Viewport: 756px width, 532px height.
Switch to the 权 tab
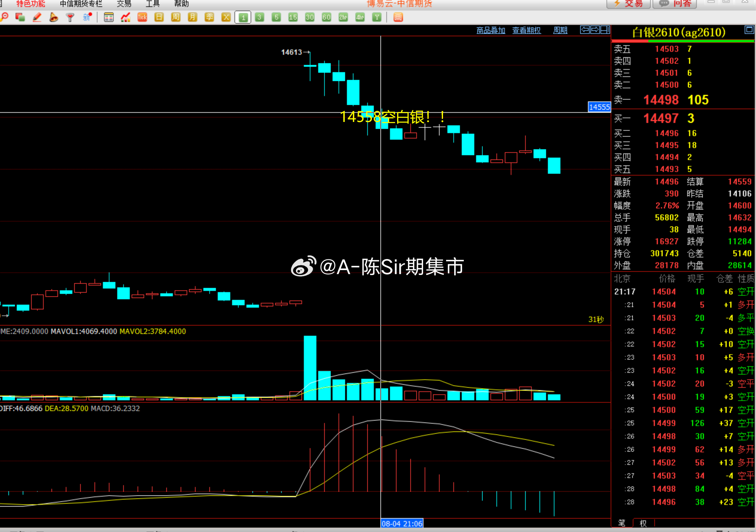pos(643,523)
